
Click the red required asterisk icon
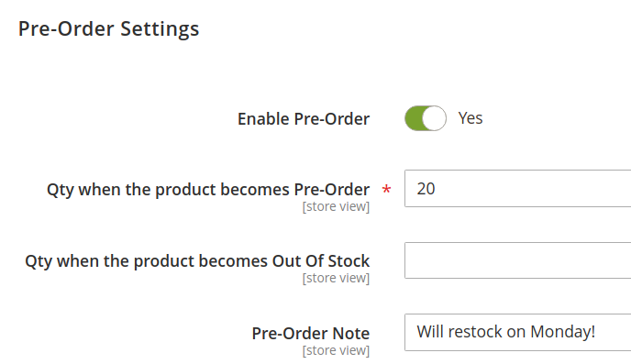pos(386,190)
